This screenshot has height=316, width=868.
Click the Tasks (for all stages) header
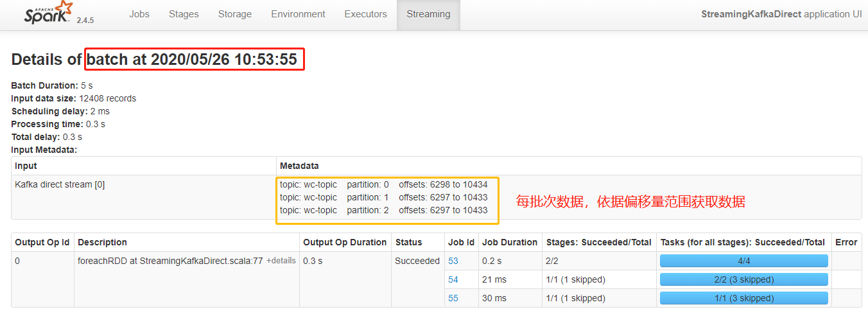coord(743,242)
